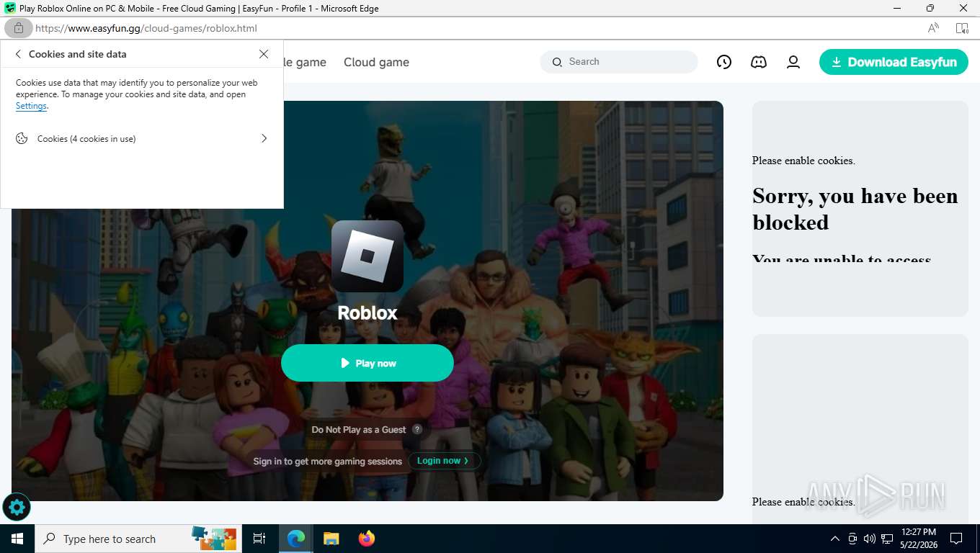
Task: Click the Roblox logo thumbnail
Action: (367, 256)
